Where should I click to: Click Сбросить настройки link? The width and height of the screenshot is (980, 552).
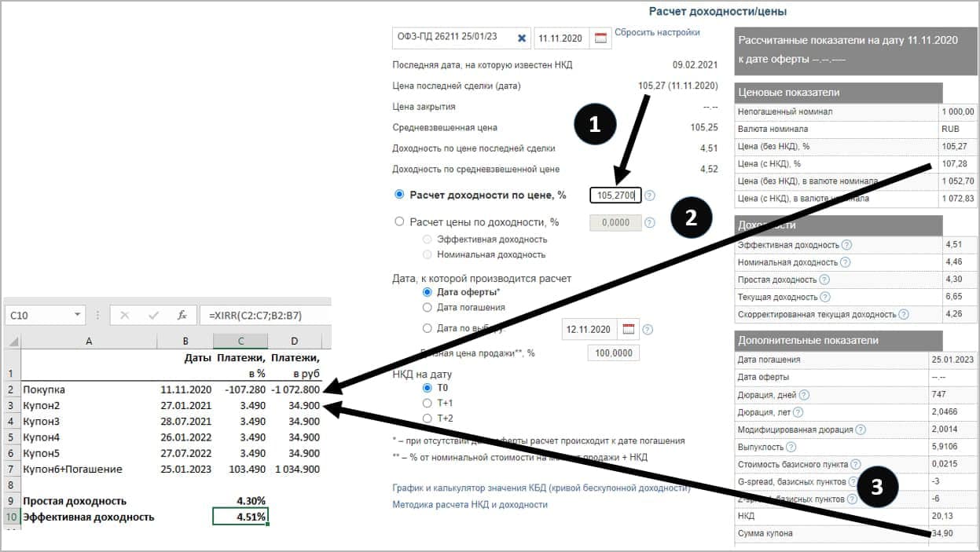point(657,32)
